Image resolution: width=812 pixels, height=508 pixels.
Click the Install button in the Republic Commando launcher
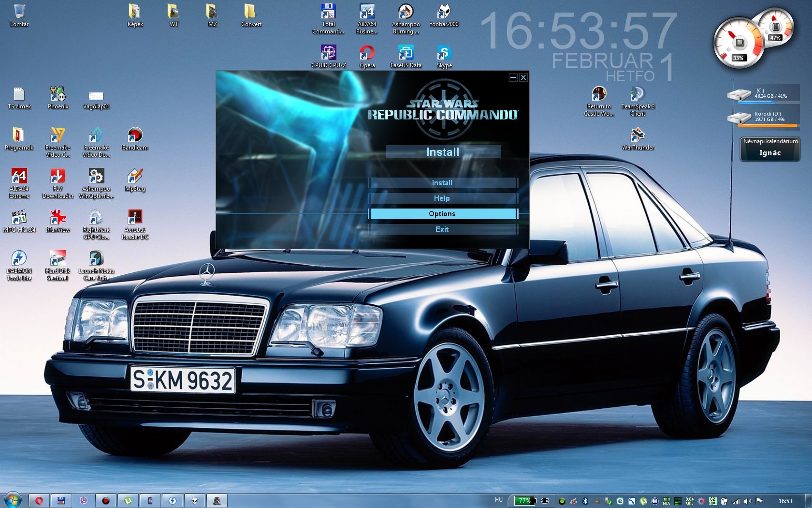[442, 183]
